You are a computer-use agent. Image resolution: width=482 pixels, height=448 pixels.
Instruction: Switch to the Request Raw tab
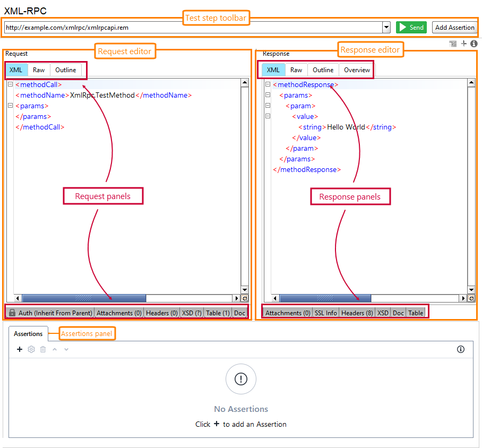click(39, 70)
